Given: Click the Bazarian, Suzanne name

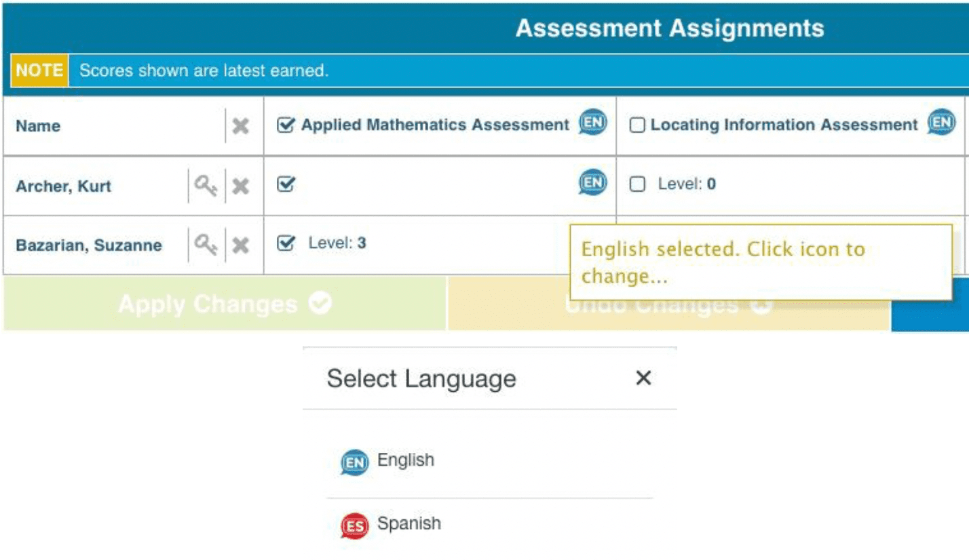Looking at the screenshot, I should point(88,245).
